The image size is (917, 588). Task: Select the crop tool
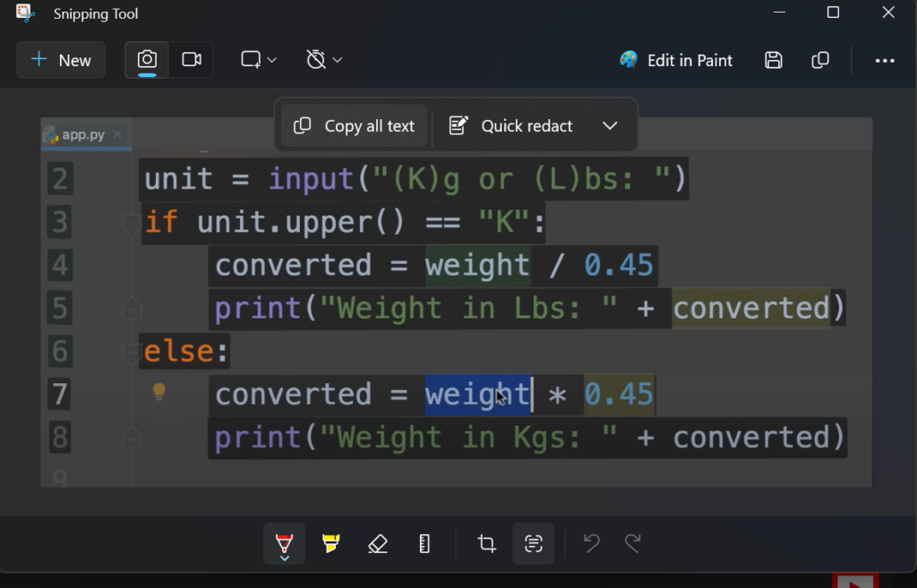tap(486, 543)
